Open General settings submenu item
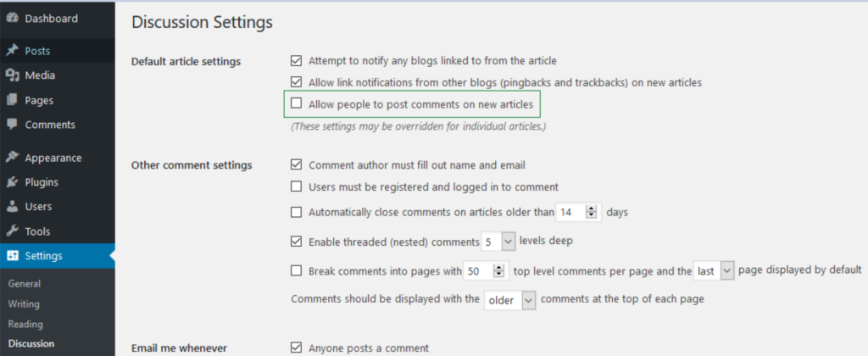Screen dimensions: 868x356 tap(25, 284)
